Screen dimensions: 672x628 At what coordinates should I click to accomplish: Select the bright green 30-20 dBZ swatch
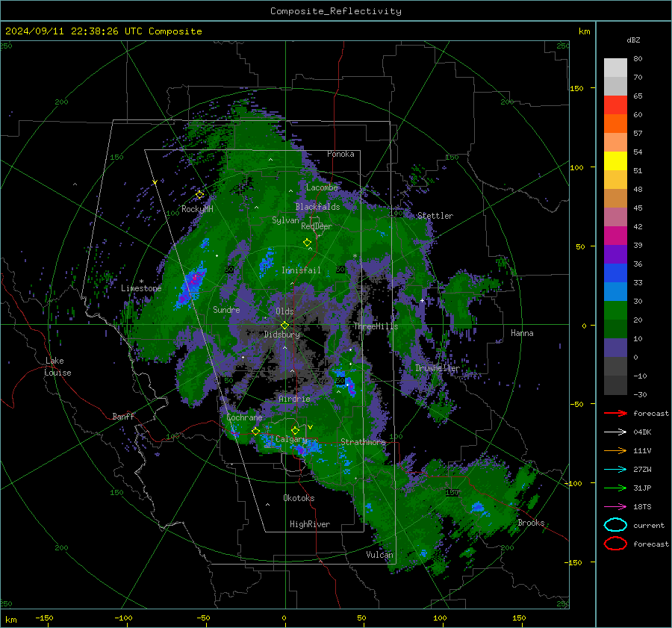615,311
